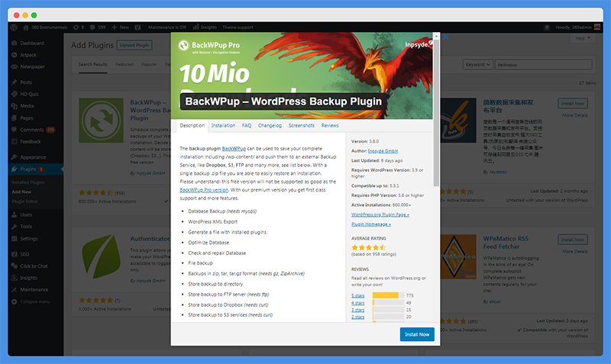Viewport: 611px width, 364px height.
Task: Filter reviews by 3 stars
Action: (x=357, y=310)
